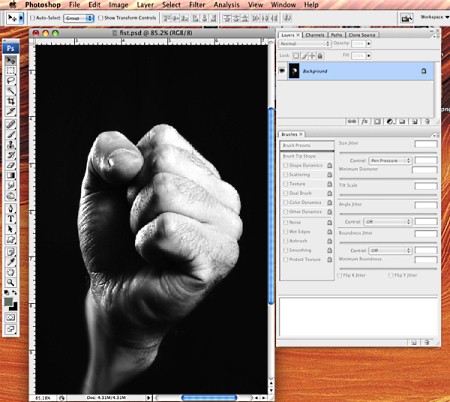Click the delete layer trash icon
This screenshot has height=402, width=450.
[x=427, y=122]
